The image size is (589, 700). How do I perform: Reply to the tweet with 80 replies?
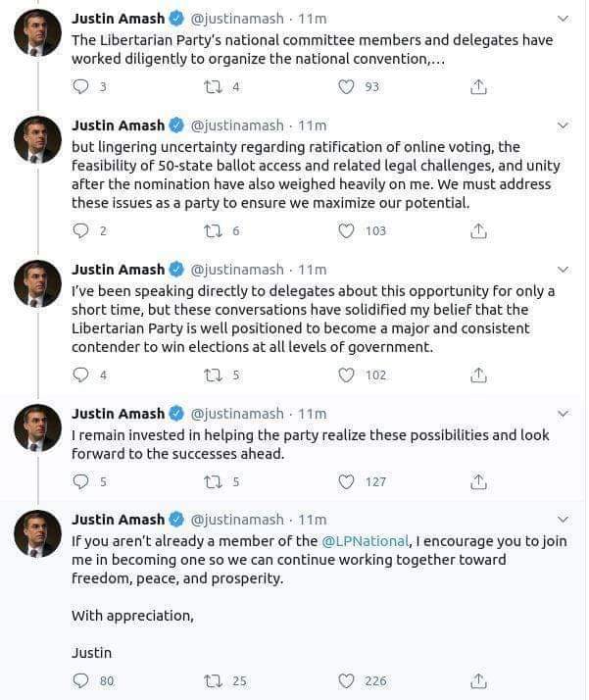point(81,680)
